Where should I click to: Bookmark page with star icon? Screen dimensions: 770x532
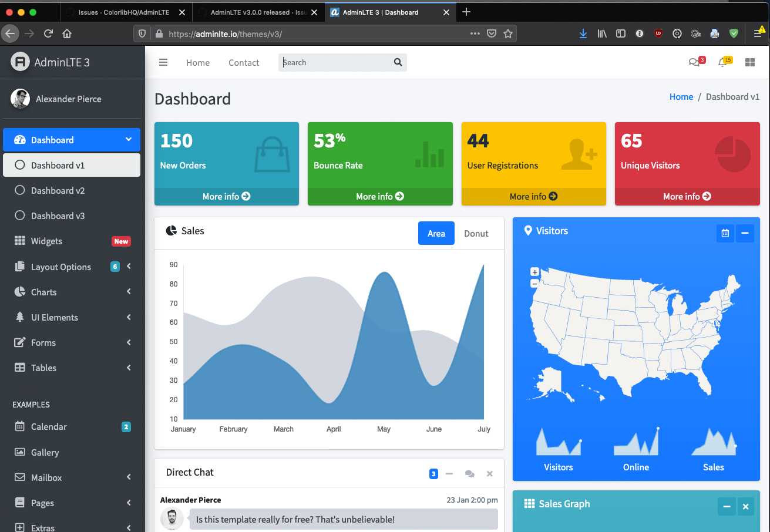click(508, 34)
